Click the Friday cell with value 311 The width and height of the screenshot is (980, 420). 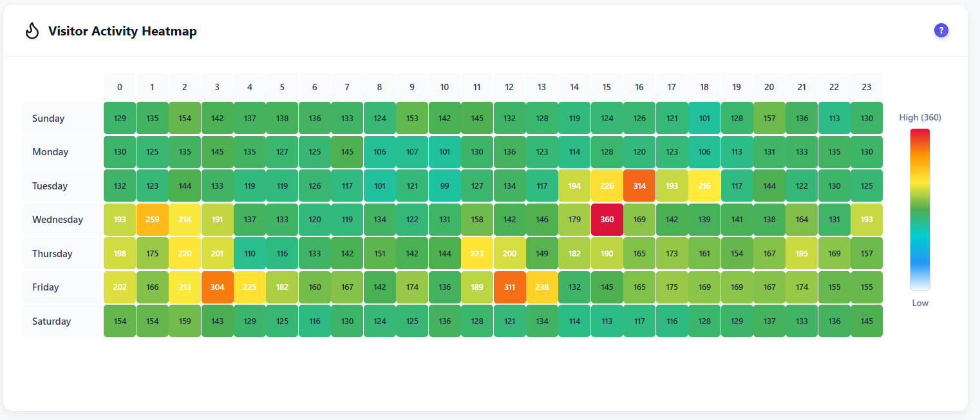tap(509, 287)
